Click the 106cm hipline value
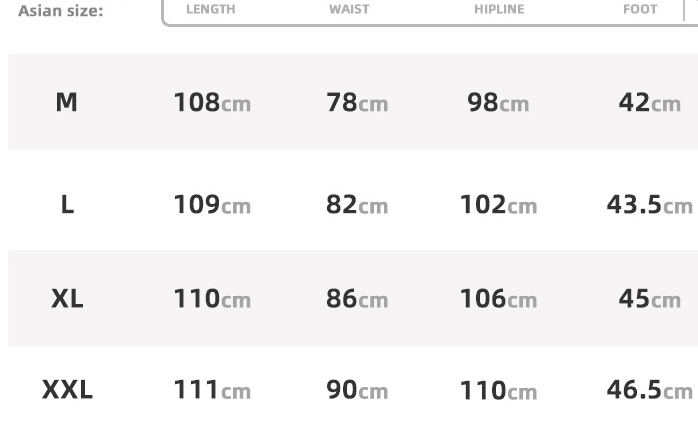Screen dimensions: 698x431 tap(498, 298)
